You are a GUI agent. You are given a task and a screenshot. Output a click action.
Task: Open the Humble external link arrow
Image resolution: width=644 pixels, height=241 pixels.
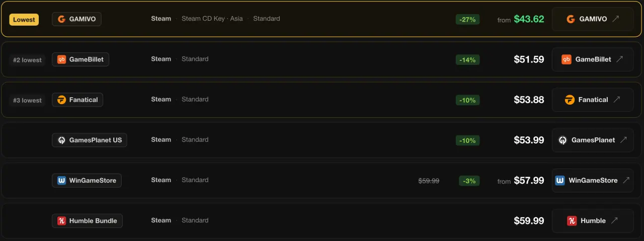click(x=615, y=221)
